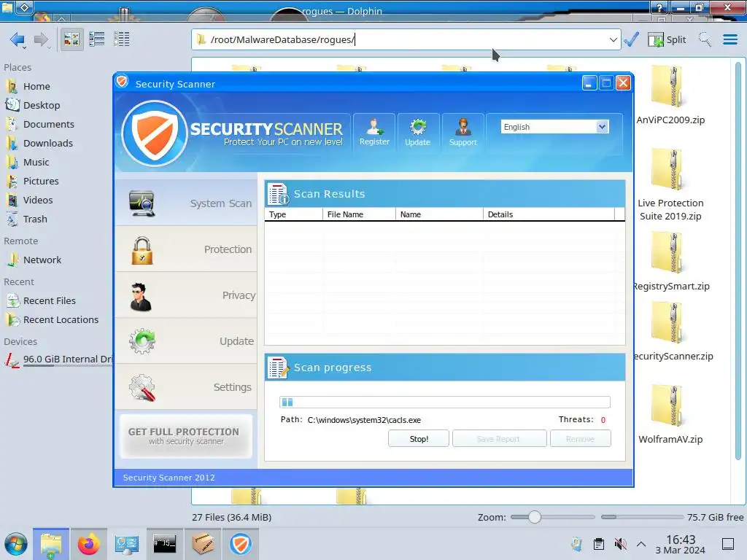747x560 pixels.
Task: Open search in Dolphin toolbar
Action: pyautogui.click(x=705, y=39)
